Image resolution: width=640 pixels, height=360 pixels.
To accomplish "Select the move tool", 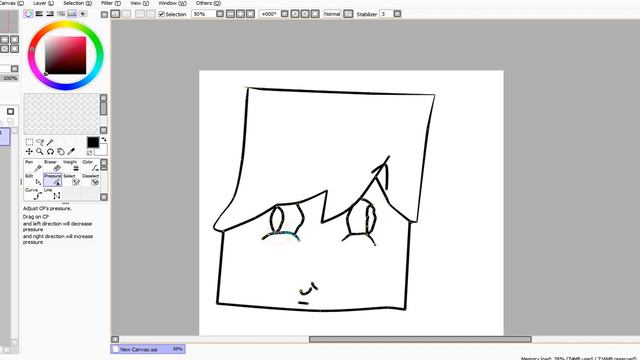I will pyautogui.click(x=29, y=151).
